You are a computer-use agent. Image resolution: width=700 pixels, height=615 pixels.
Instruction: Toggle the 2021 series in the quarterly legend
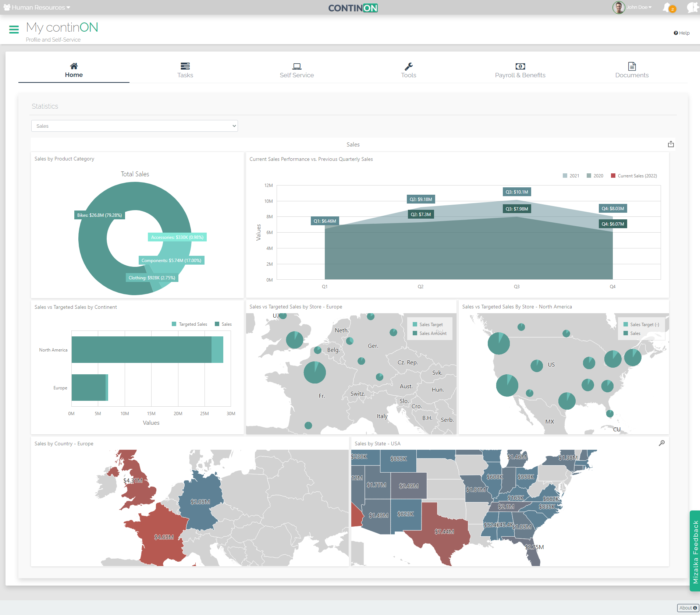571,176
